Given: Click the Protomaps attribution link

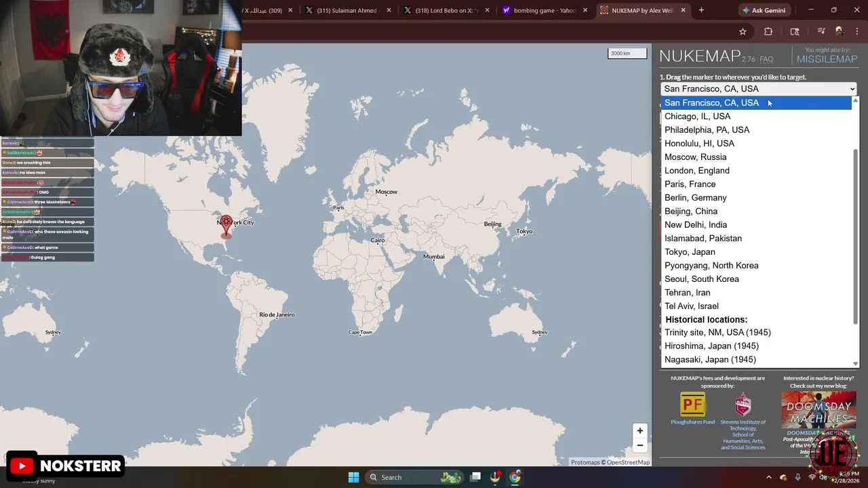Looking at the screenshot, I should pyautogui.click(x=585, y=462).
